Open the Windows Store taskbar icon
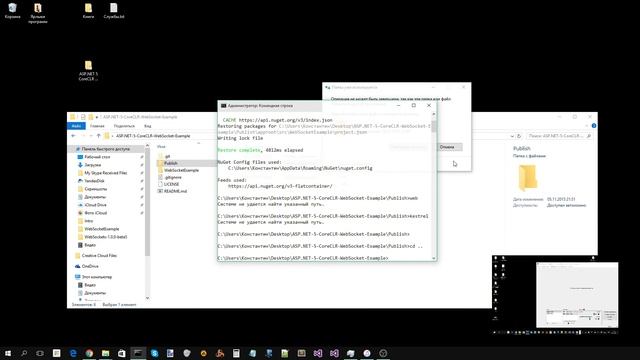 (x=122, y=353)
